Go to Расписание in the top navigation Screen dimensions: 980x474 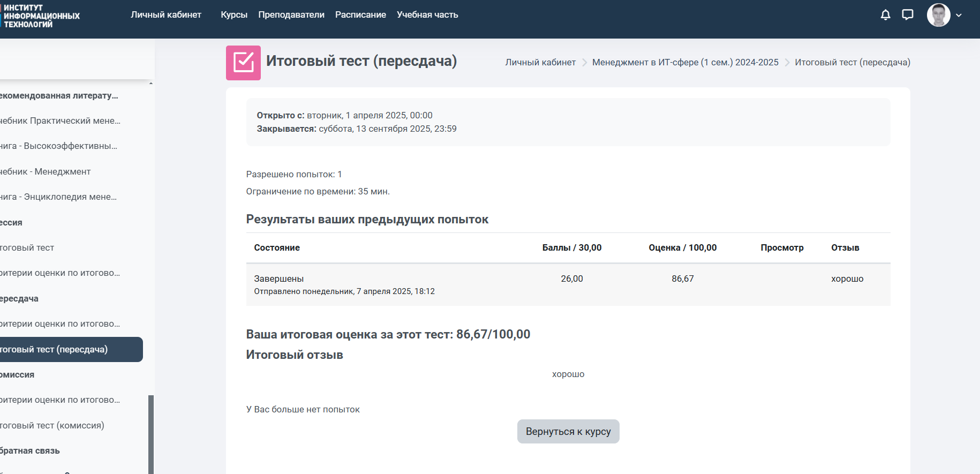click(360, 15)
